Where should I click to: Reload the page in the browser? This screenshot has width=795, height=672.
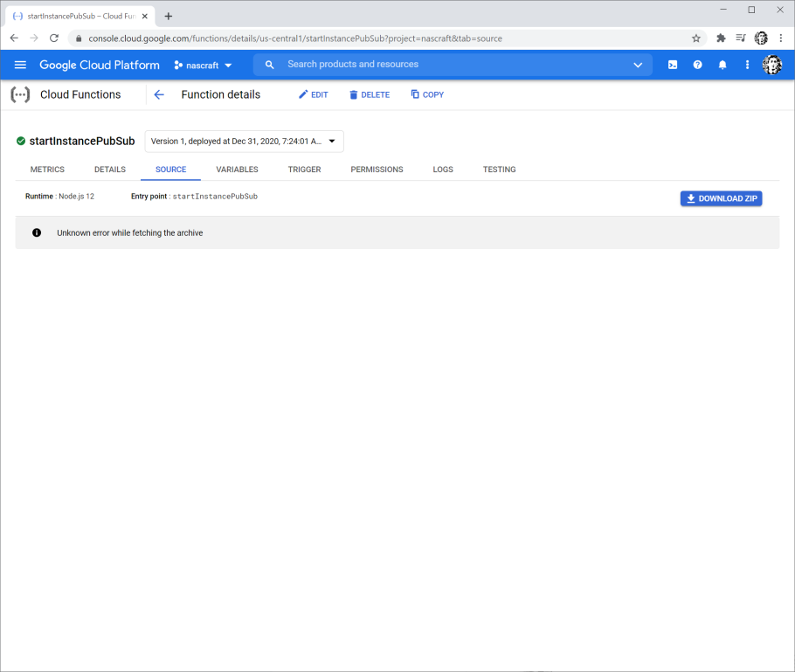54,38
